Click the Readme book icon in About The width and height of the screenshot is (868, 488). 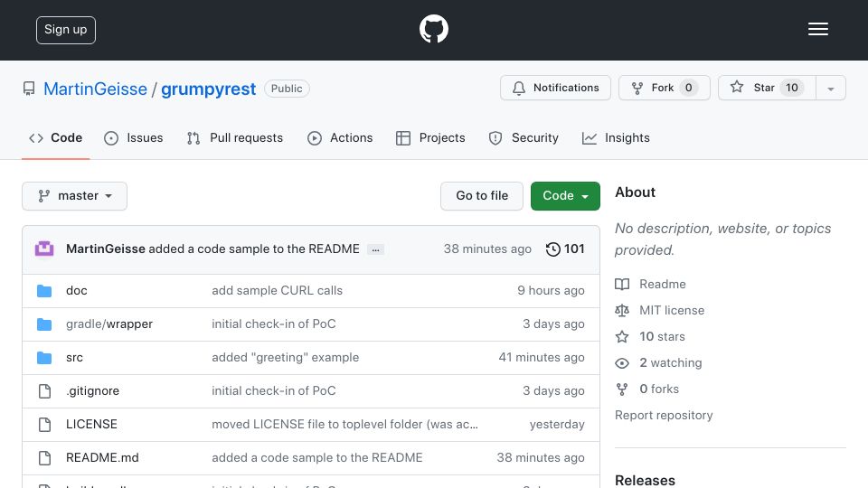click(x=622, y=285)
